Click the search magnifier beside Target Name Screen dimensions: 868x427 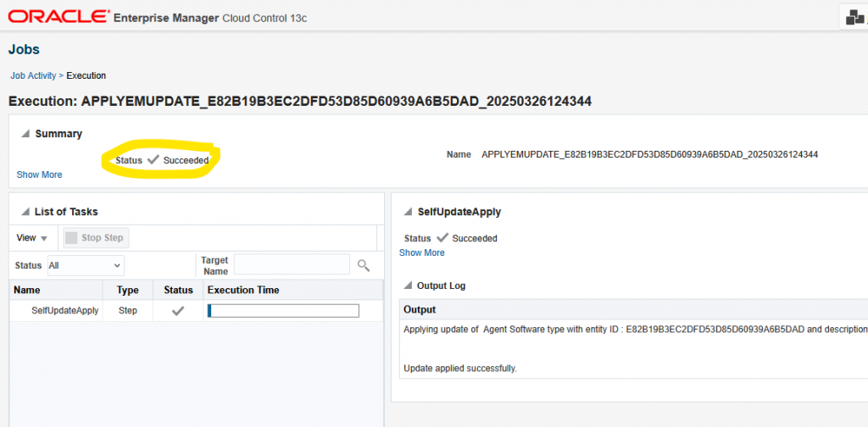click(364, 265)
